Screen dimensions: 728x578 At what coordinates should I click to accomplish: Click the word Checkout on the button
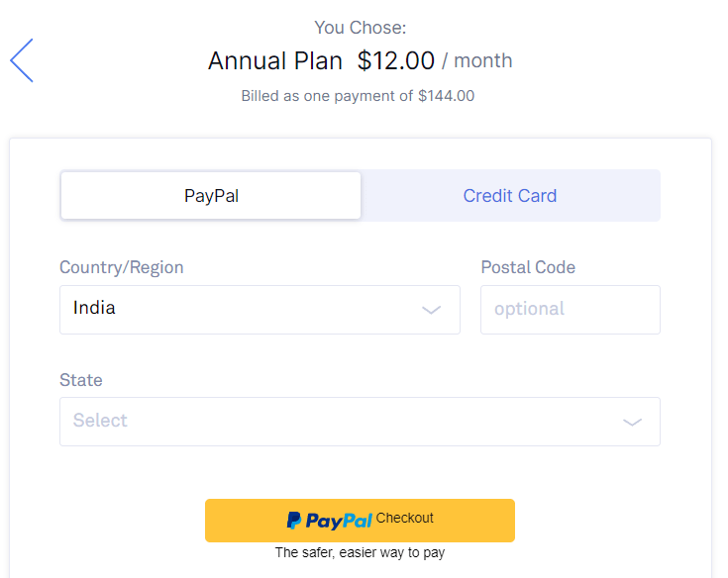[x=404, y=518]
